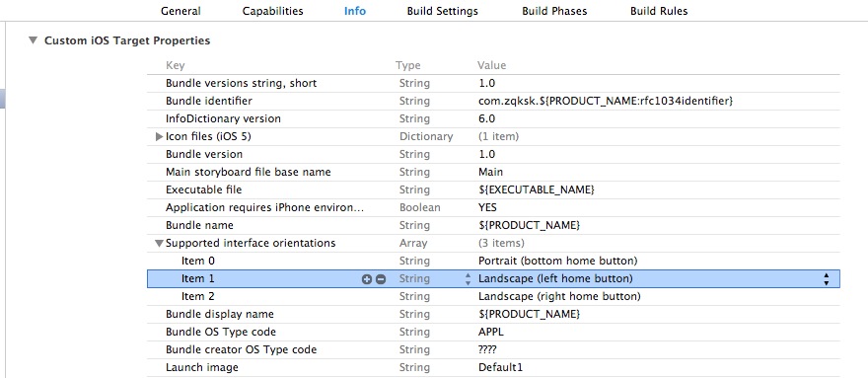This screenshot has width=868, height=378.
Task: Select Application requires iPhone environment key
Action: (265, 207)
